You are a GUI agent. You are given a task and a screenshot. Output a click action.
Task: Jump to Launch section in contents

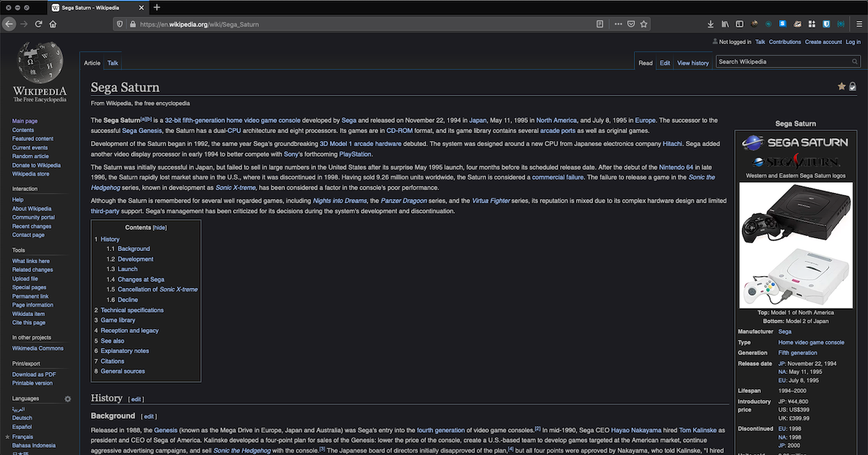(x=127, y=269)
